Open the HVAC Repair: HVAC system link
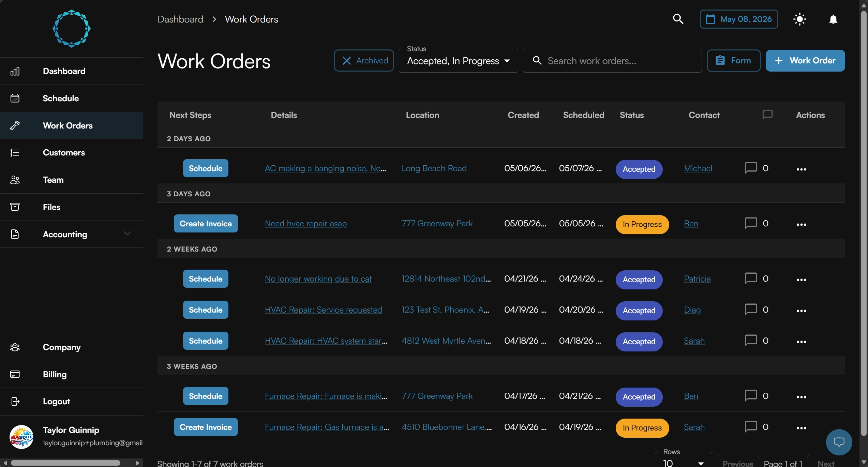The height and width of the screenshot is (467, 868). (326, 341)
